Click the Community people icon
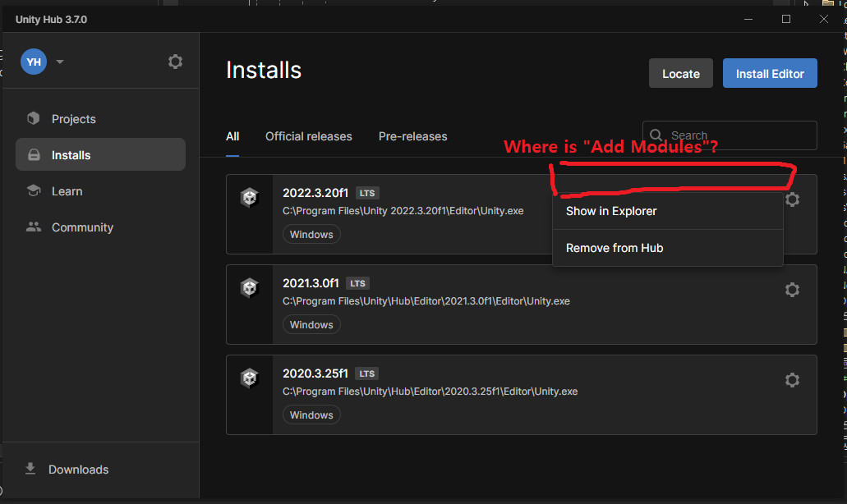847x504 pixels. (x=34, y=227)
